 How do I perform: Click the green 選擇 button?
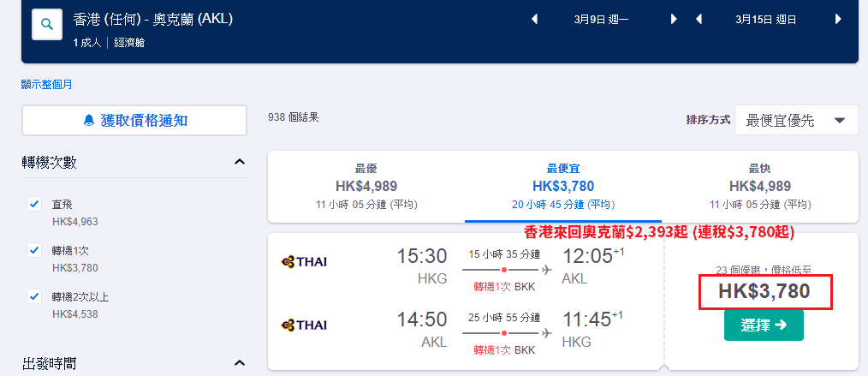point(764,325)
